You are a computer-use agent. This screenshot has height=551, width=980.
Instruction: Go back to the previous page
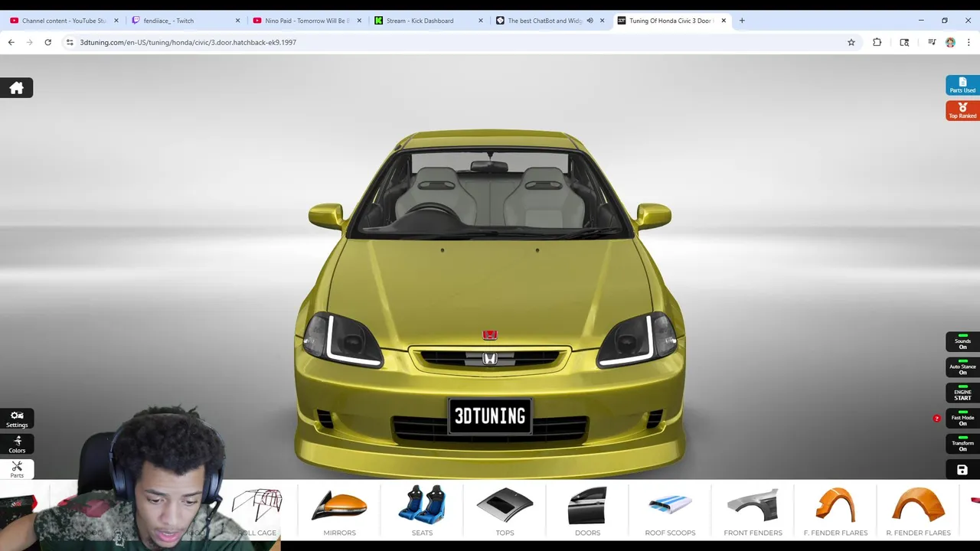[11, 43]
